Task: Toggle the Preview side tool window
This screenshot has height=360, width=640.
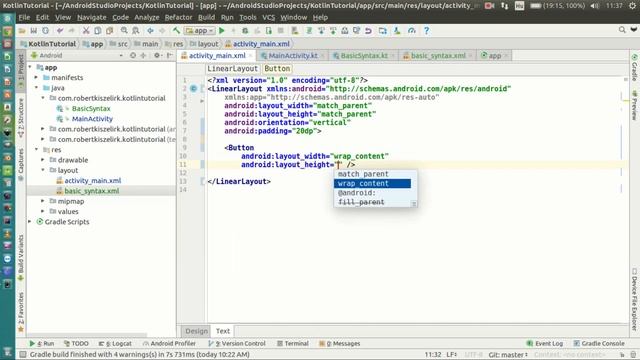Action: pyautogui.click(x=634, y=105)
